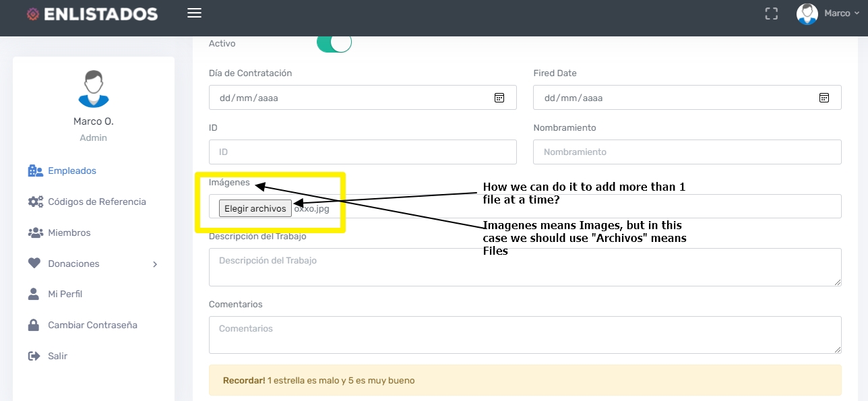Screen dimensions: 868x401
Task: Turn off the Activo switch
Action: coord(334,43)
